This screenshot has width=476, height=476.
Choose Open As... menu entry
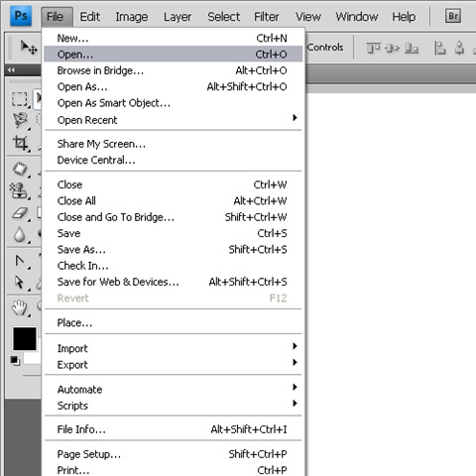coord(174,86)
